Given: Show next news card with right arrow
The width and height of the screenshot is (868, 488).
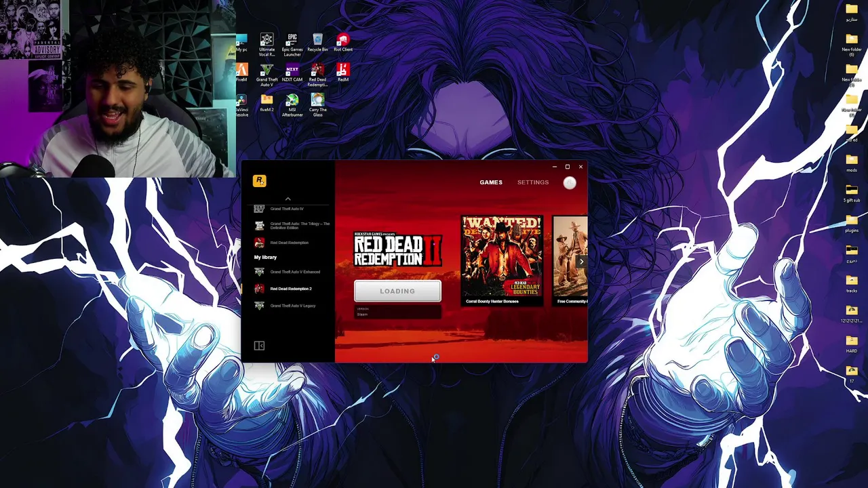Looking at the screenshot, I should 581,262.
